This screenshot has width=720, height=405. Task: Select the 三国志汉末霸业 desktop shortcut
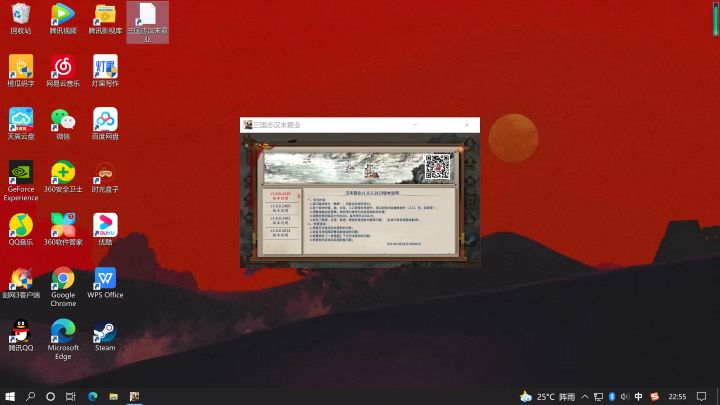[147, 22]
